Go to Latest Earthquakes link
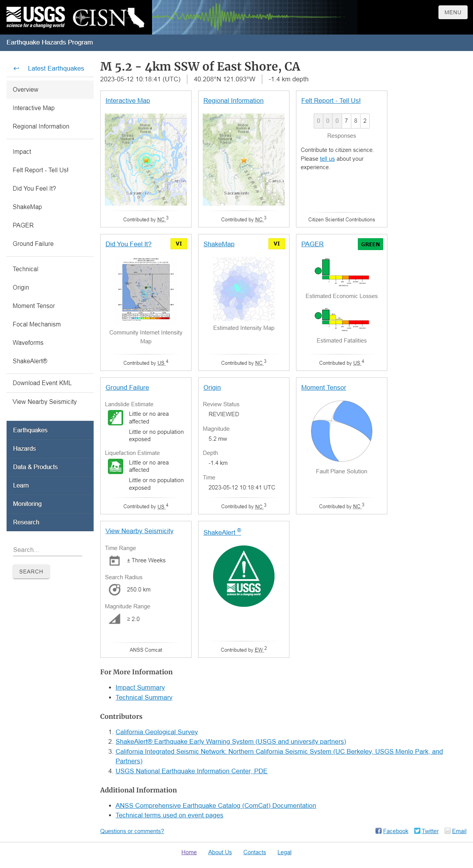 56,68
